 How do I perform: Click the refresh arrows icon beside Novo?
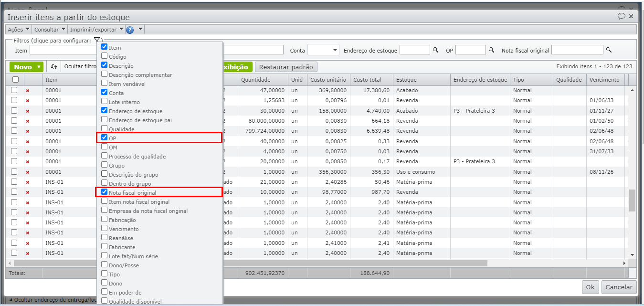point(54,67)
